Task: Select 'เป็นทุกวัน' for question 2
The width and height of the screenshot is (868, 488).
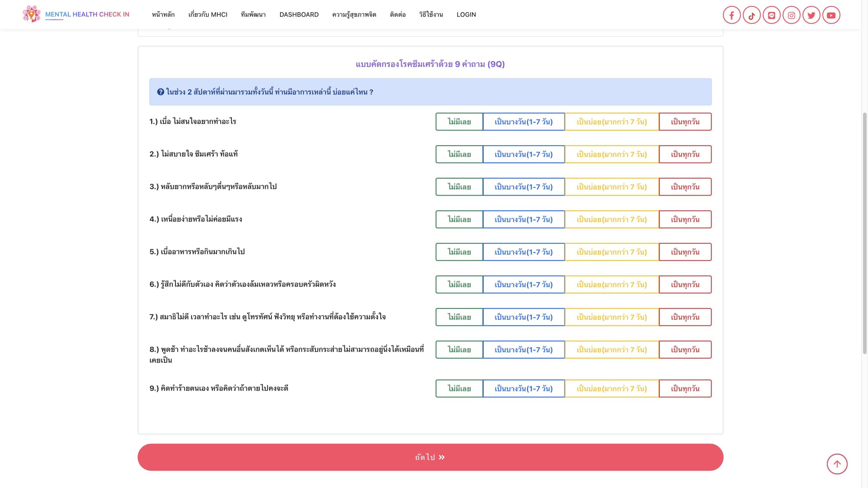Action: coord(685,154)
